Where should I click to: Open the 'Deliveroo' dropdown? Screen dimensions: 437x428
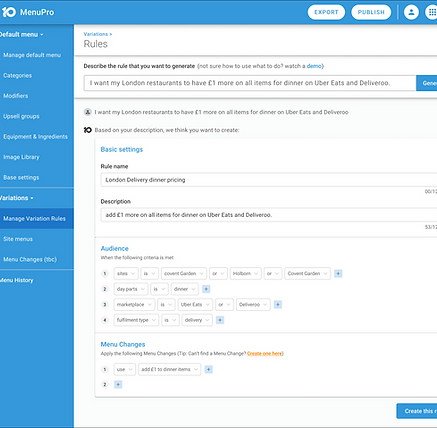pyautogui.click(x=253, y=304)
